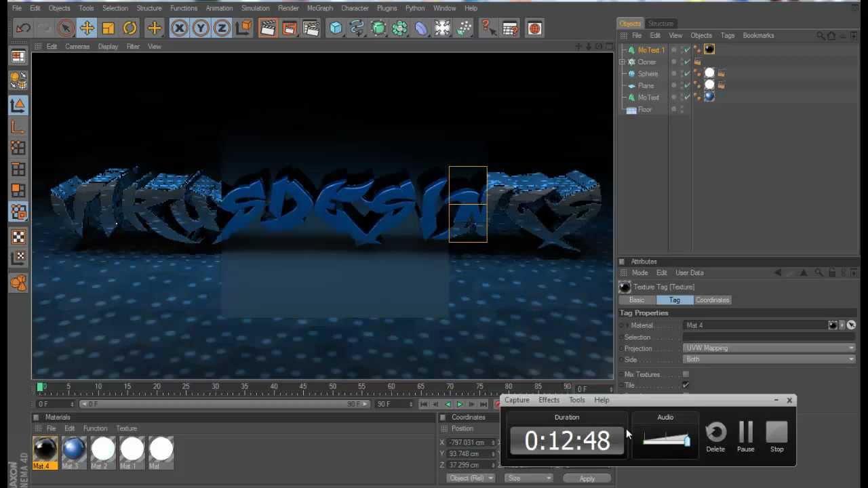Image resolution: width=868 pixels, height=488 pixels.
Task: Open the Tags menu in Objects manager
Action: click(727, 36)
